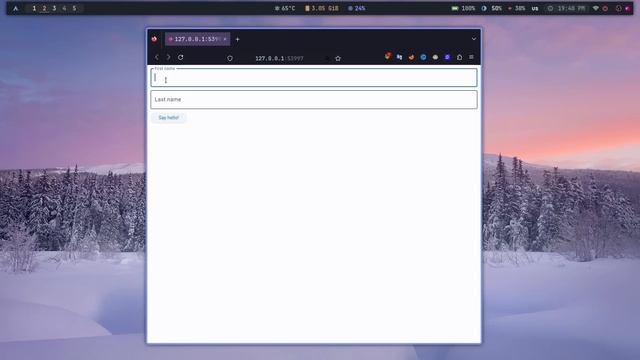The image size is (640, 360).
Task: Close the 127.0.0.1 tab
Action: pyautogui.click(x=225, y=39)
